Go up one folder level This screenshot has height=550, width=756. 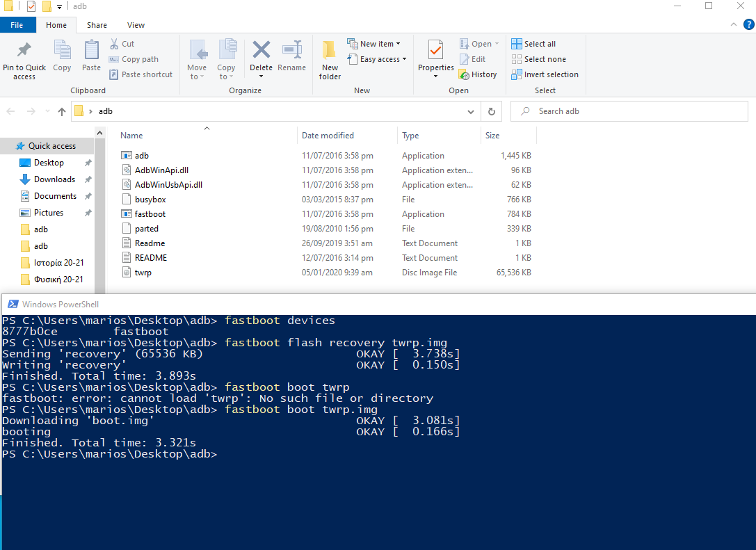62,111
